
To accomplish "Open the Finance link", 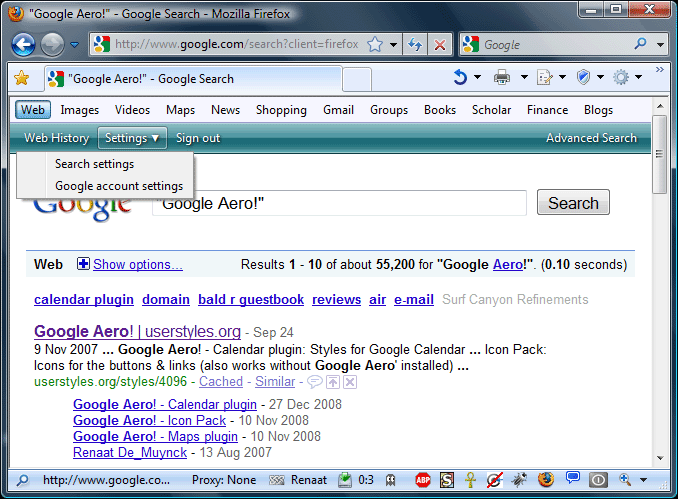I will pos(547,110).
